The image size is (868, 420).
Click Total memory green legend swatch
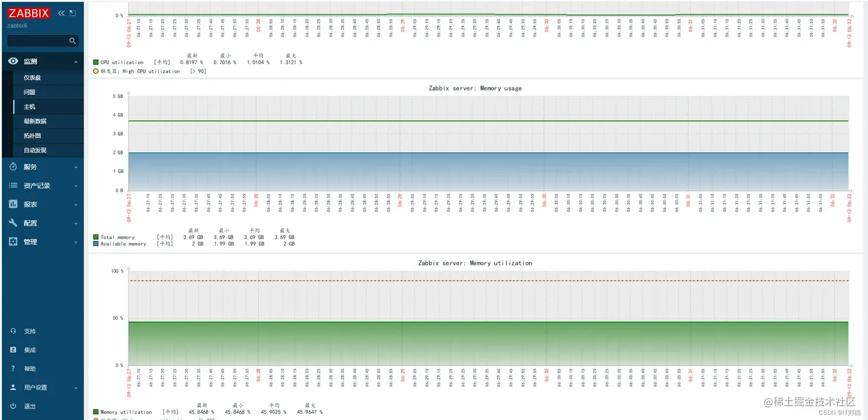pos(96,237)
